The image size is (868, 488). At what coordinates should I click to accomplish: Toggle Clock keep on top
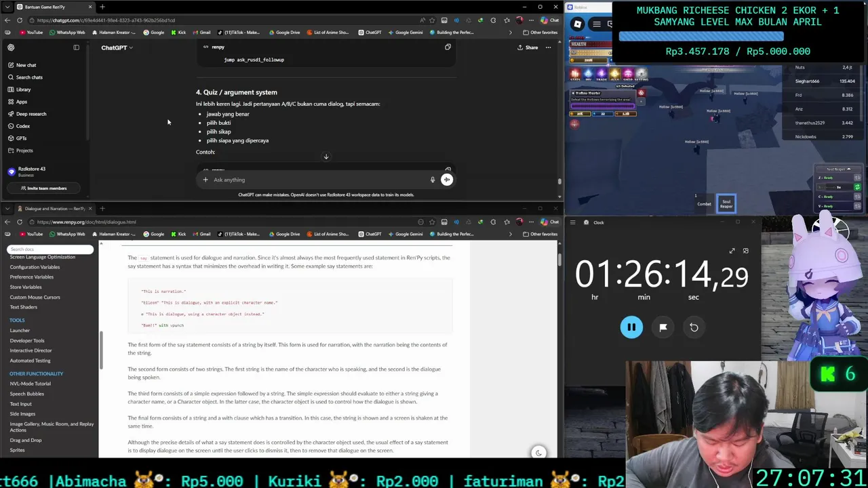point(745,251)
